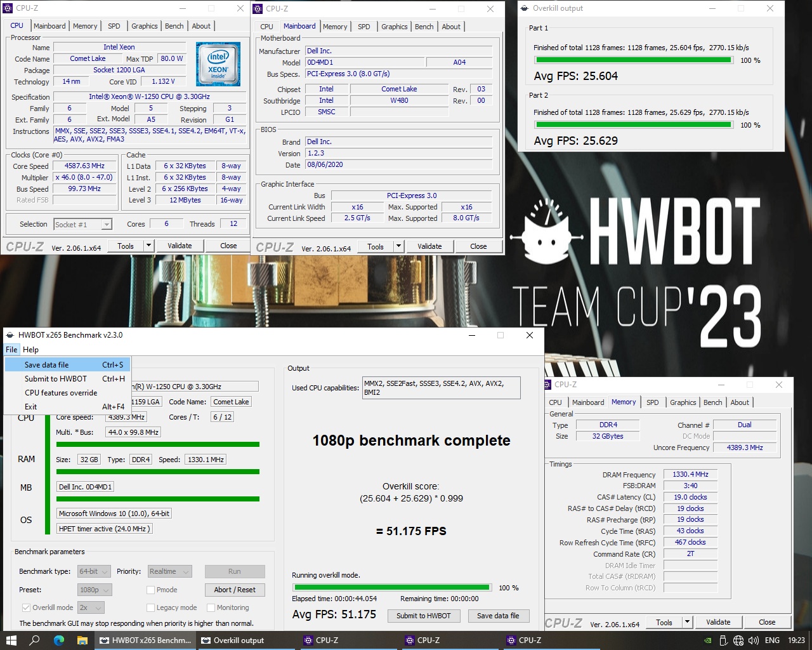812x650 pixels.
Task: Click Validate in CPU-Z Memory window
Action: pyautogui.click(x=718, y=622)
